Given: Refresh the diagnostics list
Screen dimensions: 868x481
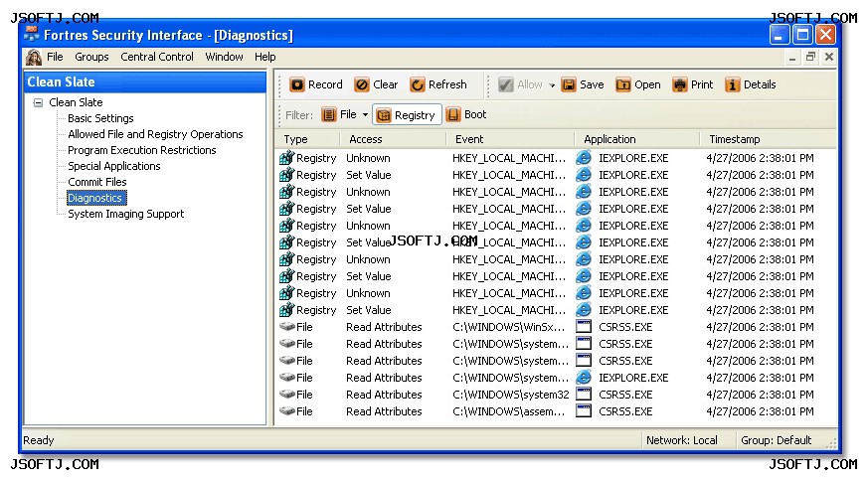Looking at the screenshot, I should (x=438, y=84).
